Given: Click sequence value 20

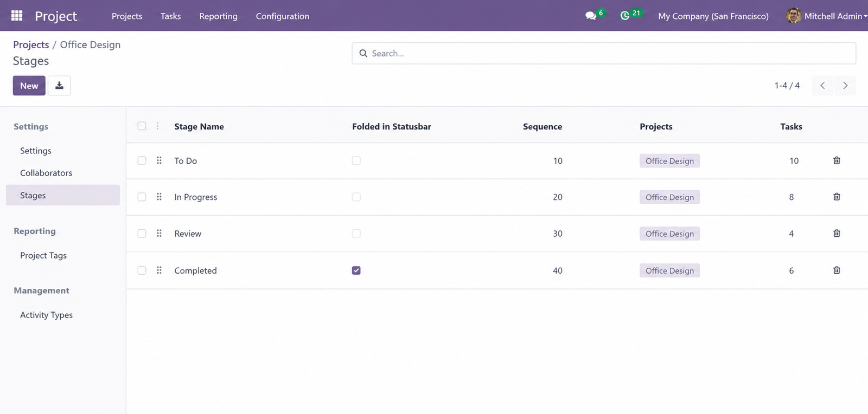Looking at the screenshot, I should click(x=558, y=197).
